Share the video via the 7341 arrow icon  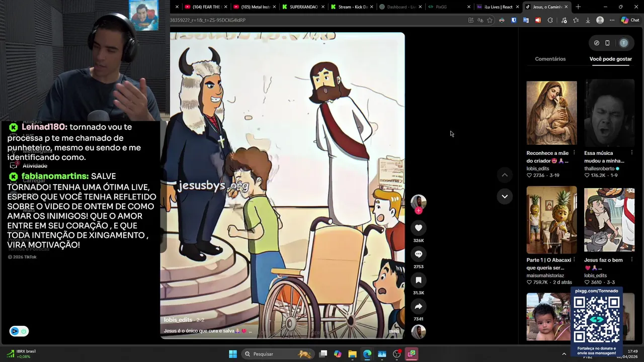[x=418, y=306]
